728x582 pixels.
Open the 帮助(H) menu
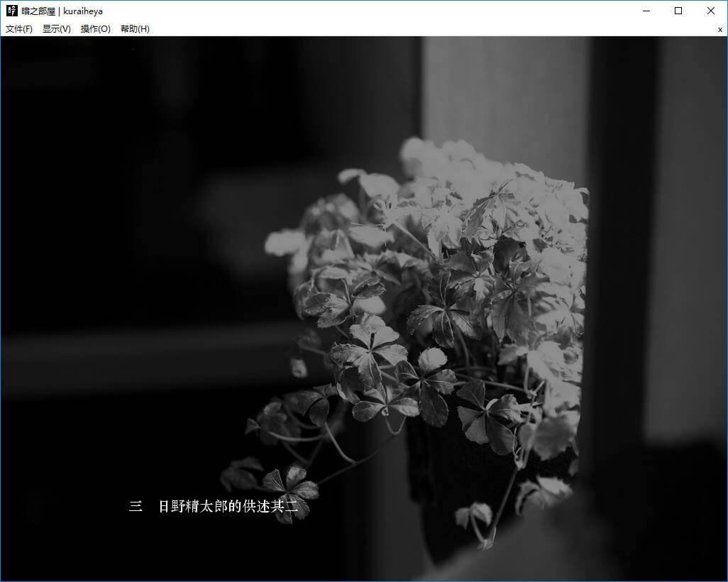135,29
